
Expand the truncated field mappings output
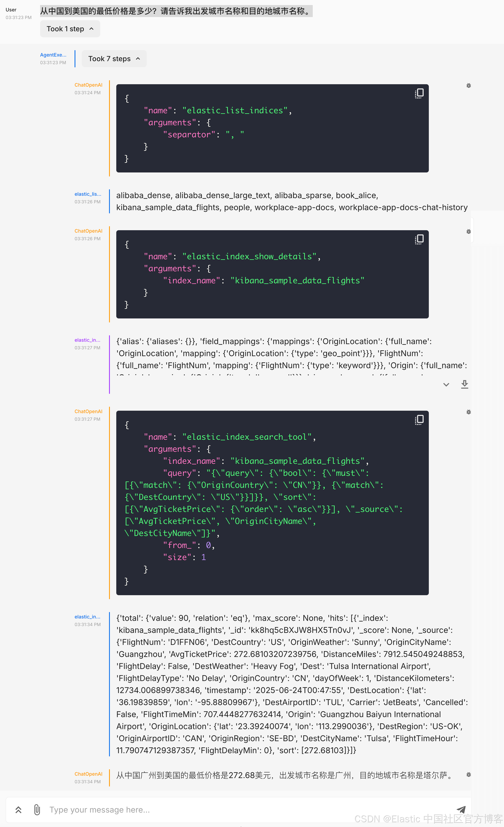pos(446,385)
